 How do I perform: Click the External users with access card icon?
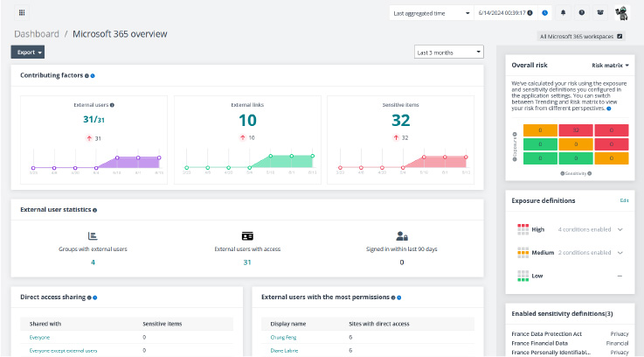[x=247, y=235]
